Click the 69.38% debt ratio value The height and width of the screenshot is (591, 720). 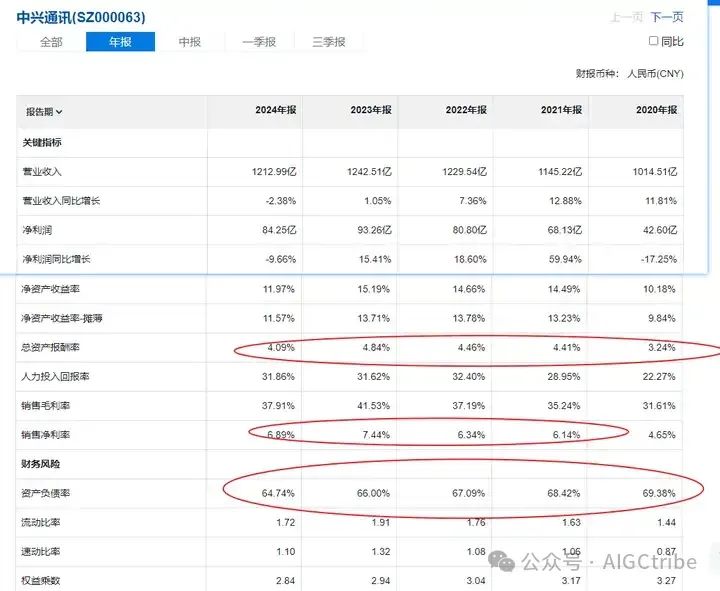click(x=659, y=493)
